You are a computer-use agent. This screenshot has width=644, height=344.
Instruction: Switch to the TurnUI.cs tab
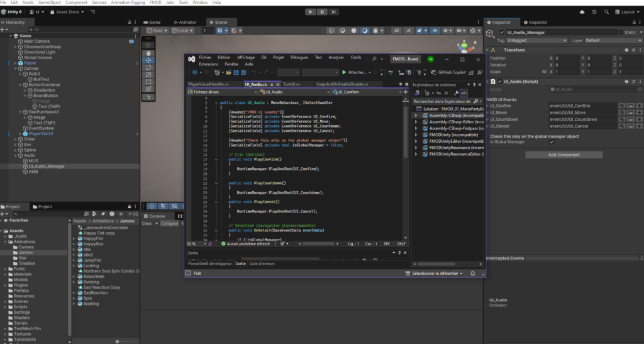pyautogui.click(x=292, y=84)
